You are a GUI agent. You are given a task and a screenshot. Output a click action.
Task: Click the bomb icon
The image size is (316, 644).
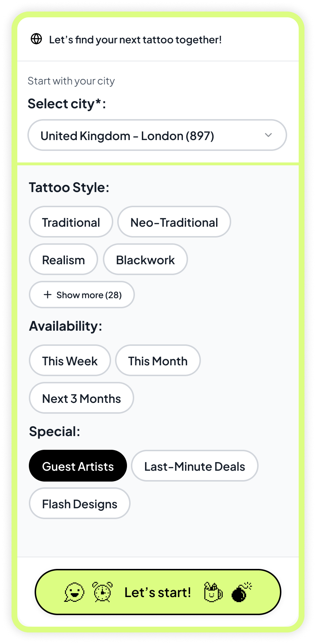241,592
